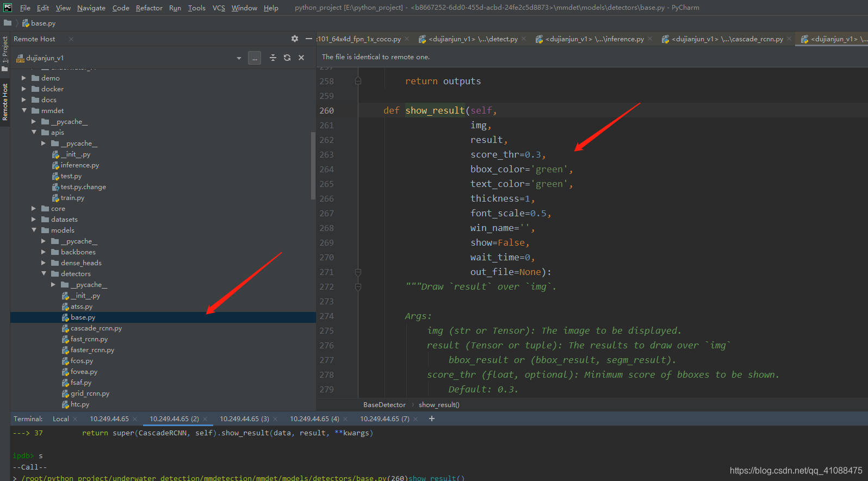
Task: Open train.py file
Action: 72,198
